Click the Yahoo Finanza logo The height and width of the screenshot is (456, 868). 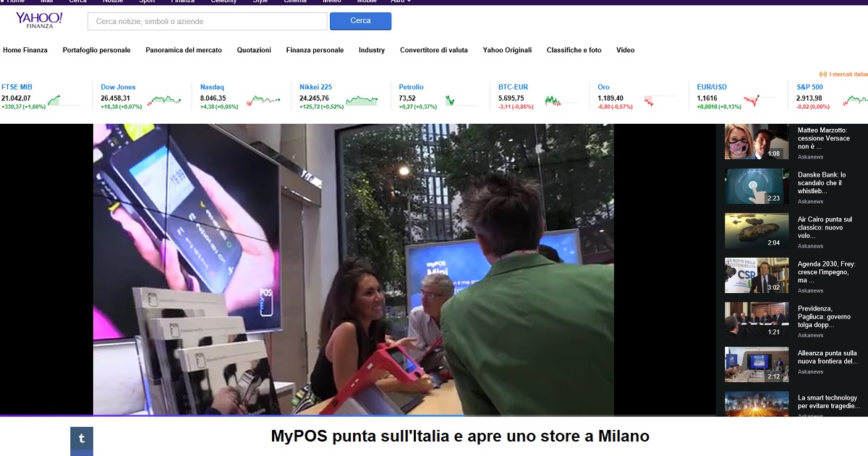point(39,20)
